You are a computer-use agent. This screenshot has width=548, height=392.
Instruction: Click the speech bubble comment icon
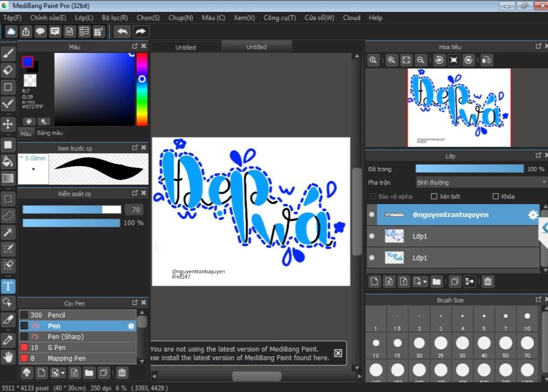(40, 32)
